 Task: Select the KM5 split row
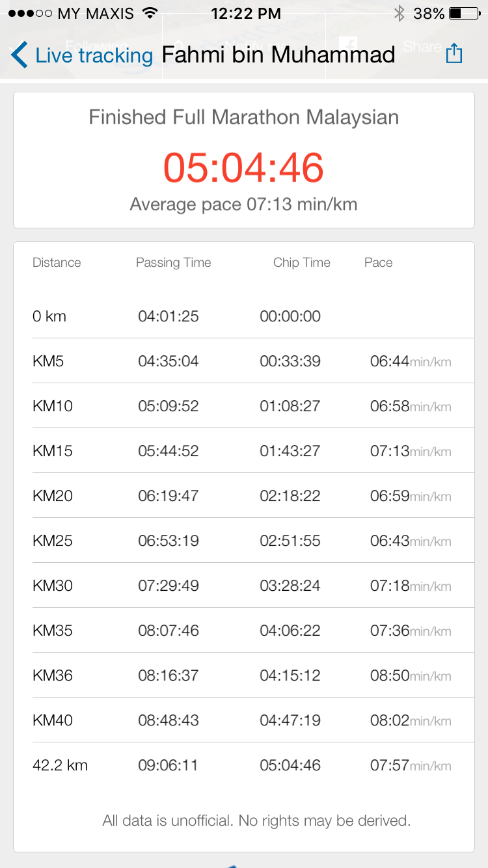pyautogui.click(x=243, y=361)
